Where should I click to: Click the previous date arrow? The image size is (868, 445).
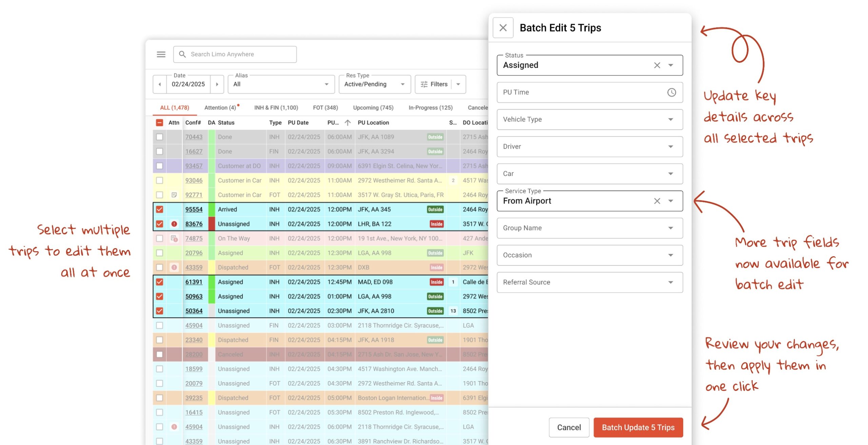[x=160, y=84]
